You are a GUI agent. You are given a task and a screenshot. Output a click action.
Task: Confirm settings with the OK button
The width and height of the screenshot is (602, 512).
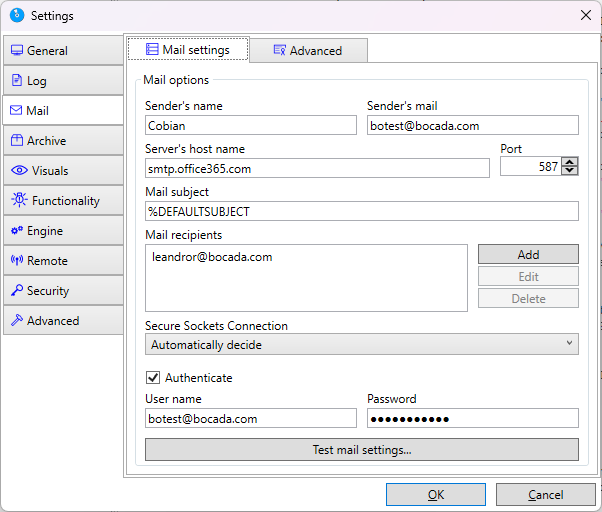pyautogui.click(x=435, y=495)
